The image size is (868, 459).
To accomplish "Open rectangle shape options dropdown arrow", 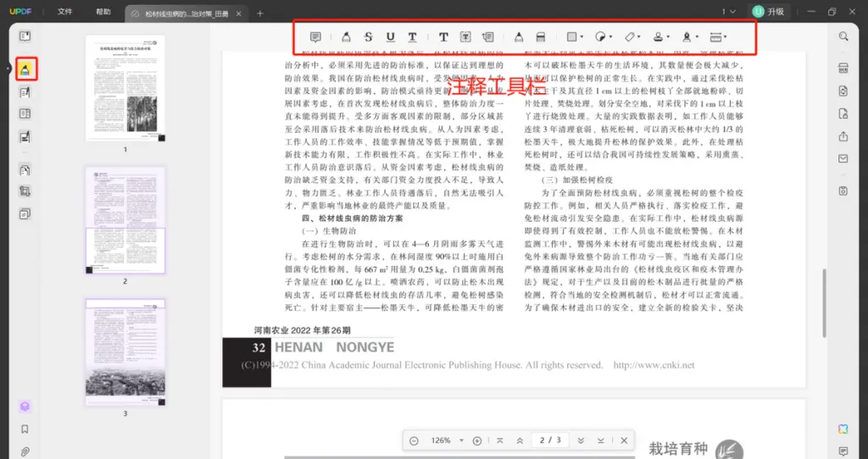I will pos(581,37).
